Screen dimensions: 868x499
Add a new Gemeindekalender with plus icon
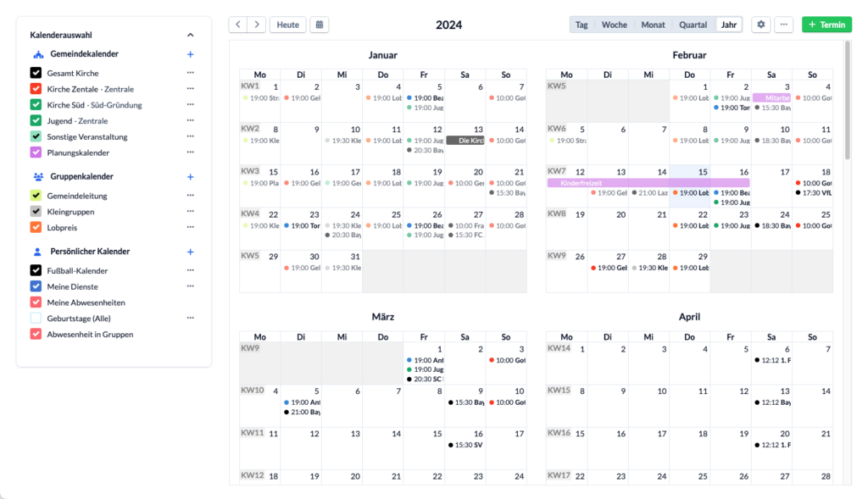coord(191,54)
